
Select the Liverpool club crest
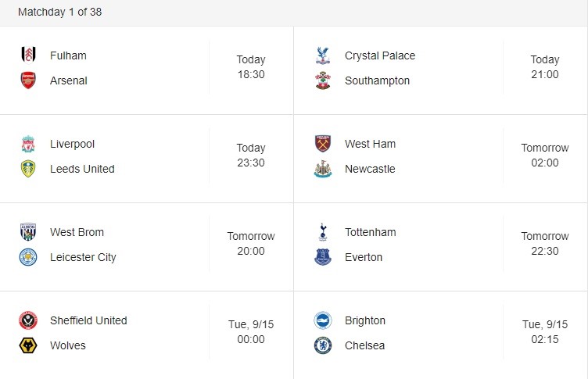(x=28, y=144)
